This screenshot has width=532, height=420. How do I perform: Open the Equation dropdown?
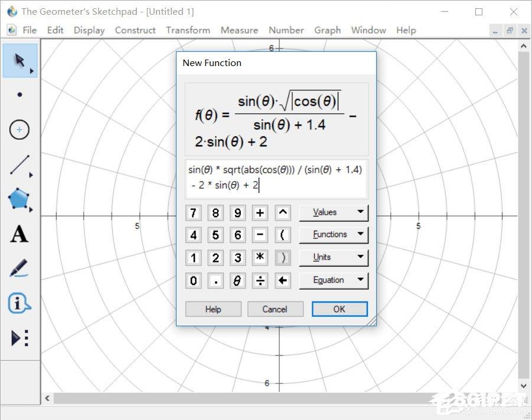tap(334, 280)
